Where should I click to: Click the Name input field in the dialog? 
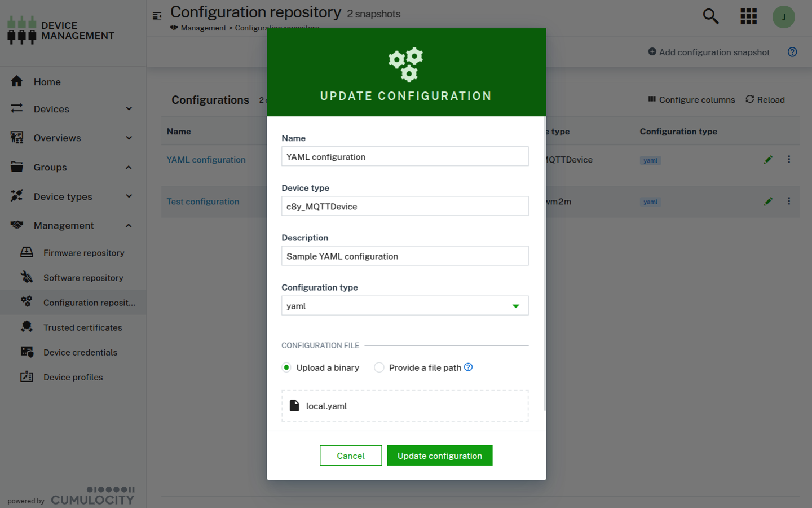[x=404, y=156]
